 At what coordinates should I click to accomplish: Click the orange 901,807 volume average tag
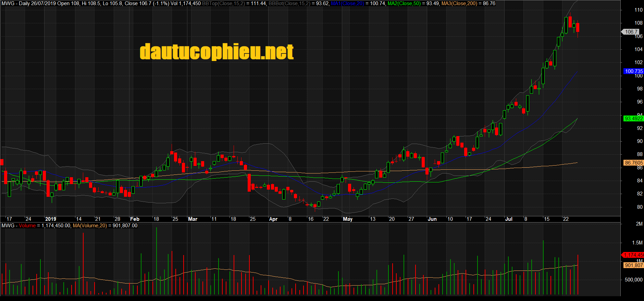(633, 265)
